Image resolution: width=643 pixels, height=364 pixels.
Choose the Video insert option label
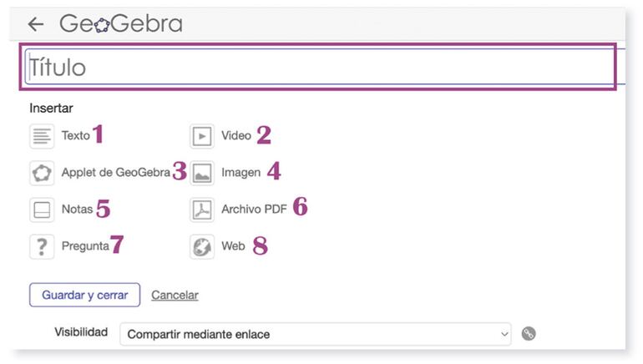pos(236,135)
